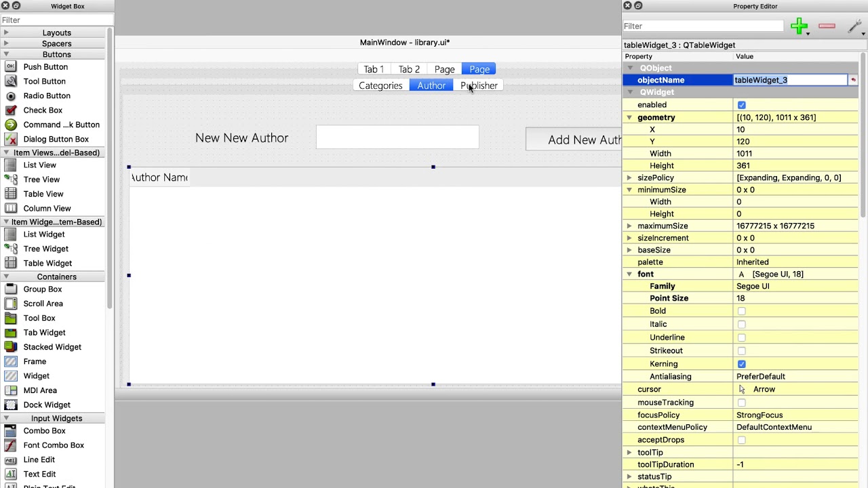Open the unselected Page tab

point(444,69)
